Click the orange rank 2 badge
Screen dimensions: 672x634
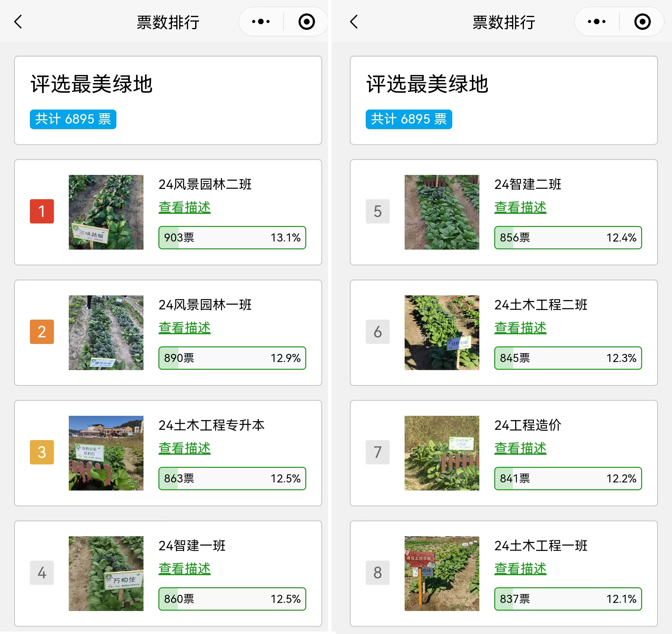click(42, 332)
